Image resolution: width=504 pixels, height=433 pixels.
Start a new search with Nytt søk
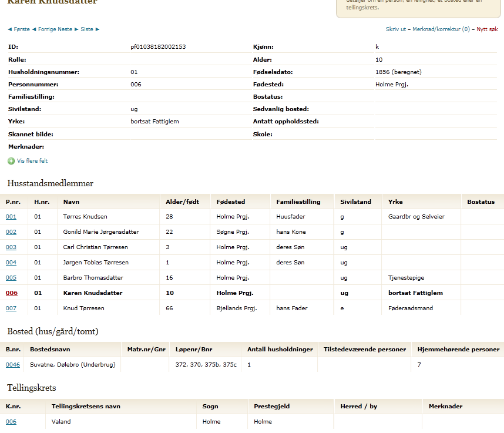pyautogui.click(x=487, y=29)
